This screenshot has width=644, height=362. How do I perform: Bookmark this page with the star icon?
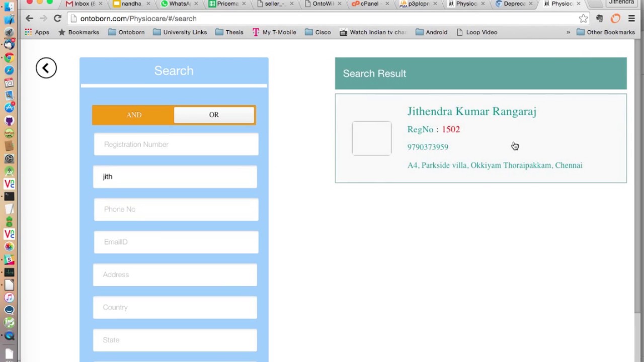point(583,19)
